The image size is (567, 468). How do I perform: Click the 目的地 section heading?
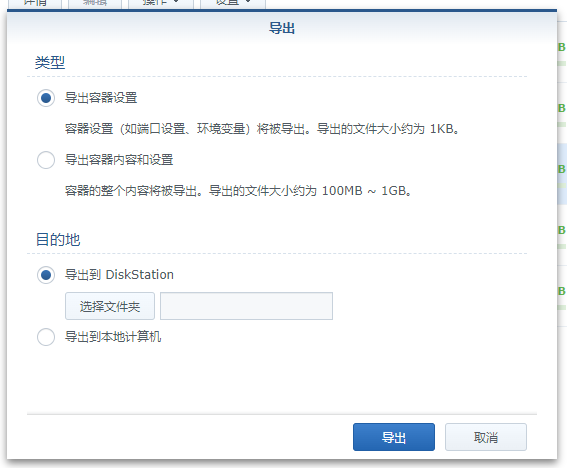click(58, 240)
